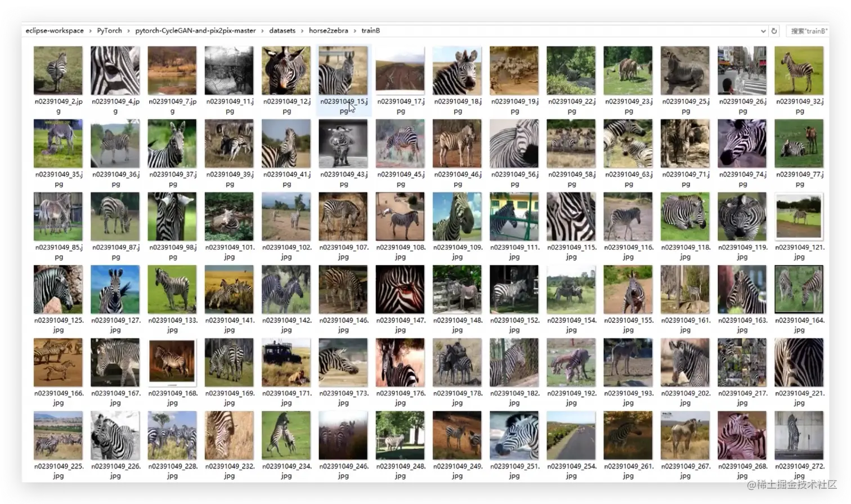Viewport: 851px width, 504px height.
Task: Click file name n02391049_192.jpg
Action: [x=571, y=398]
